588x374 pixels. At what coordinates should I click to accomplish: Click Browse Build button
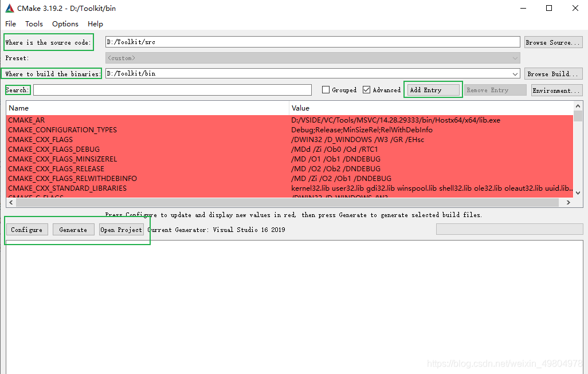point(553,74)
